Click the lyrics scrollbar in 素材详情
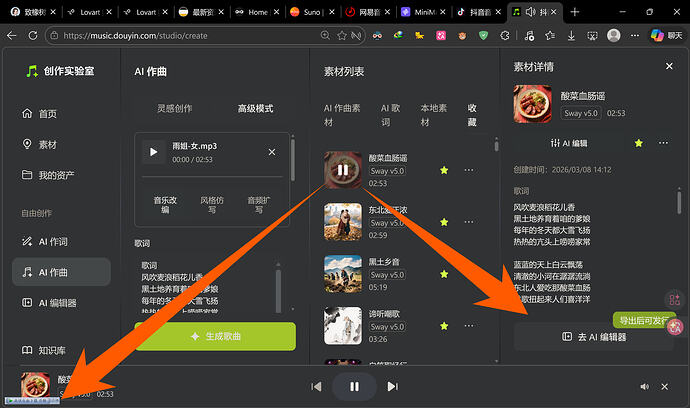Image resolution: width=690 pixels, height=408 pixels. pyautogui.click(x=679, y=202)
